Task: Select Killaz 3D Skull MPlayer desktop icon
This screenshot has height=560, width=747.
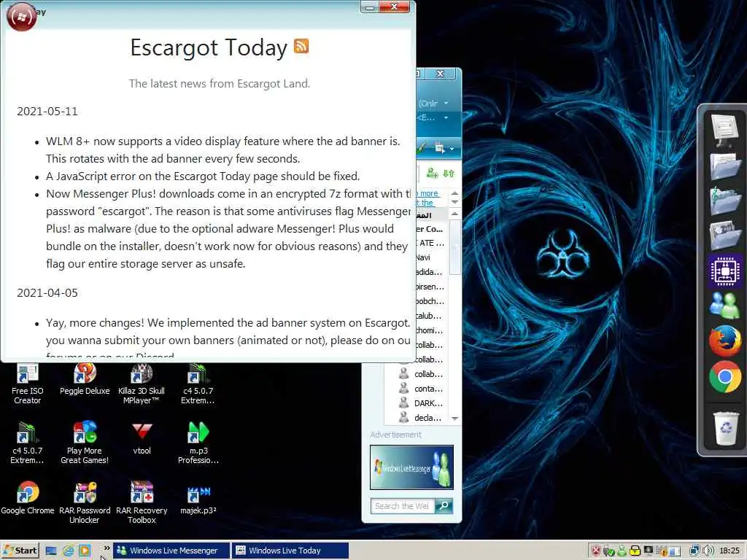Action: pyautogui.click(x=142, y=385)
